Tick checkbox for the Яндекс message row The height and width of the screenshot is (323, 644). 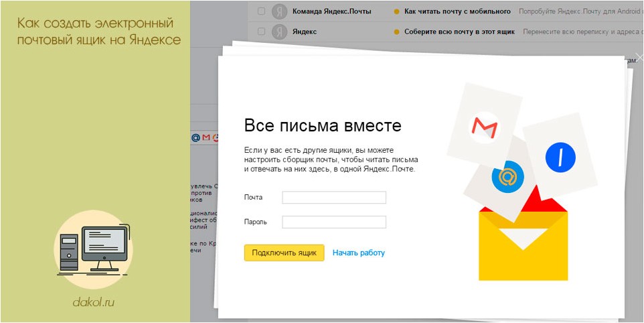coord(261,31)
